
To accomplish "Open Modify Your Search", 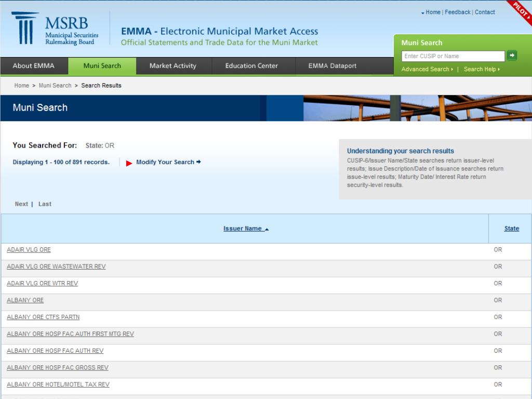I will 167,162.
